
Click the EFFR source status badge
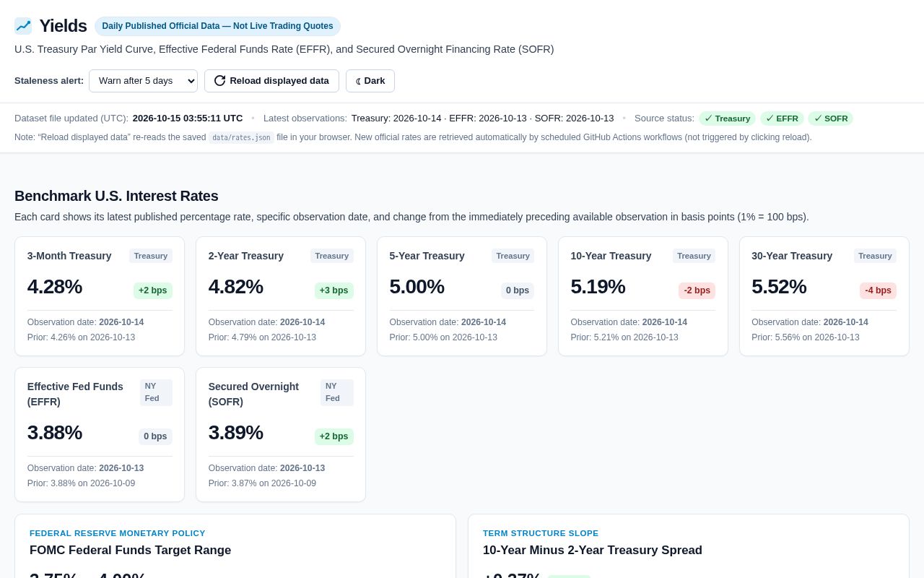pyautogui.click(x=782, y=118)
